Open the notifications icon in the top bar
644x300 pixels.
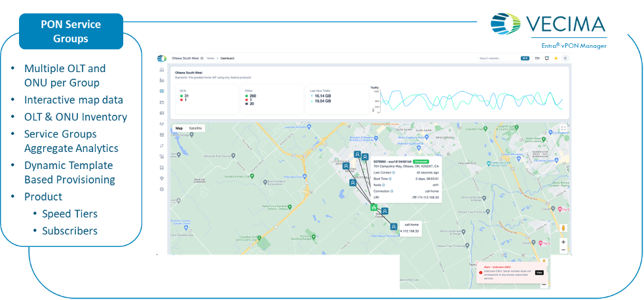pos(546,58)
